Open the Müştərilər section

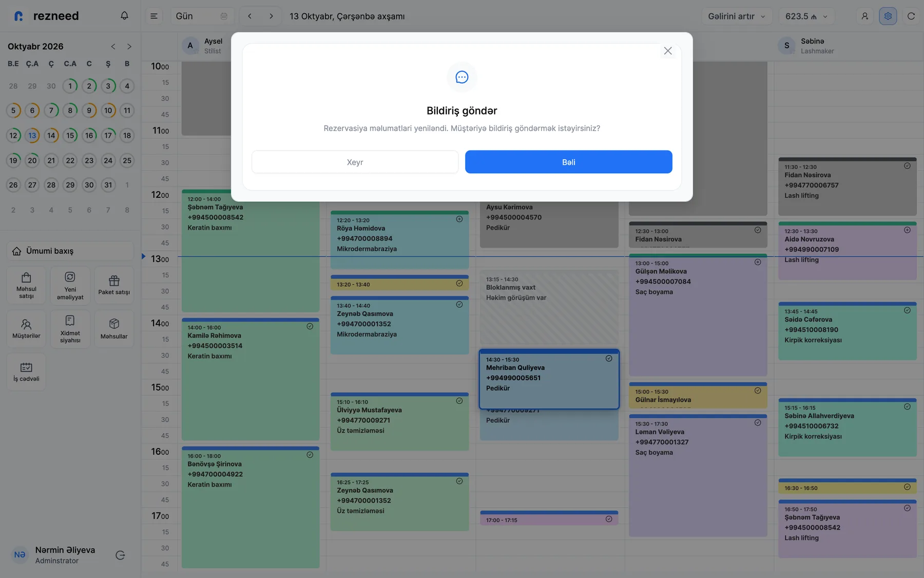(26, 329)
